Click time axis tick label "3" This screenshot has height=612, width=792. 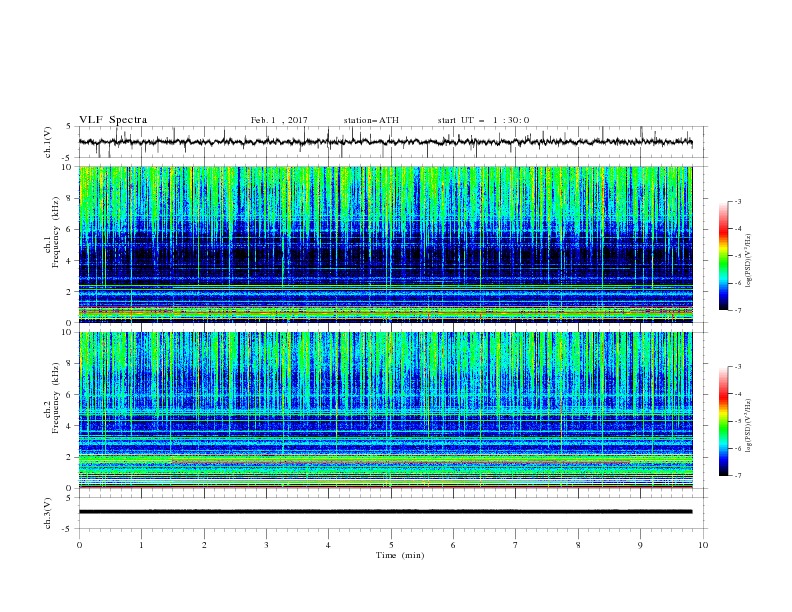(266, 545)
